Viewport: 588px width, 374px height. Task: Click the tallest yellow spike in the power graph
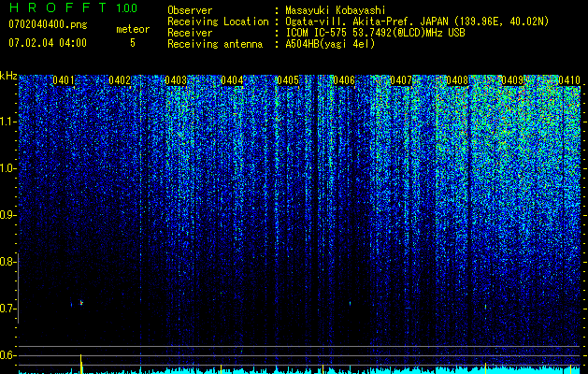coord(81,364)
